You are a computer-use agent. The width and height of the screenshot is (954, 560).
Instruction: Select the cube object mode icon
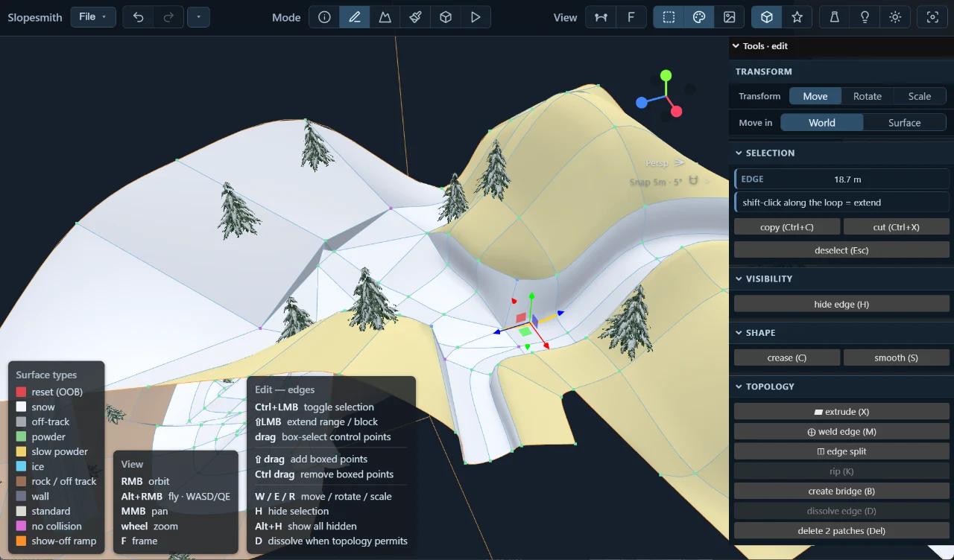pos(446,17)
